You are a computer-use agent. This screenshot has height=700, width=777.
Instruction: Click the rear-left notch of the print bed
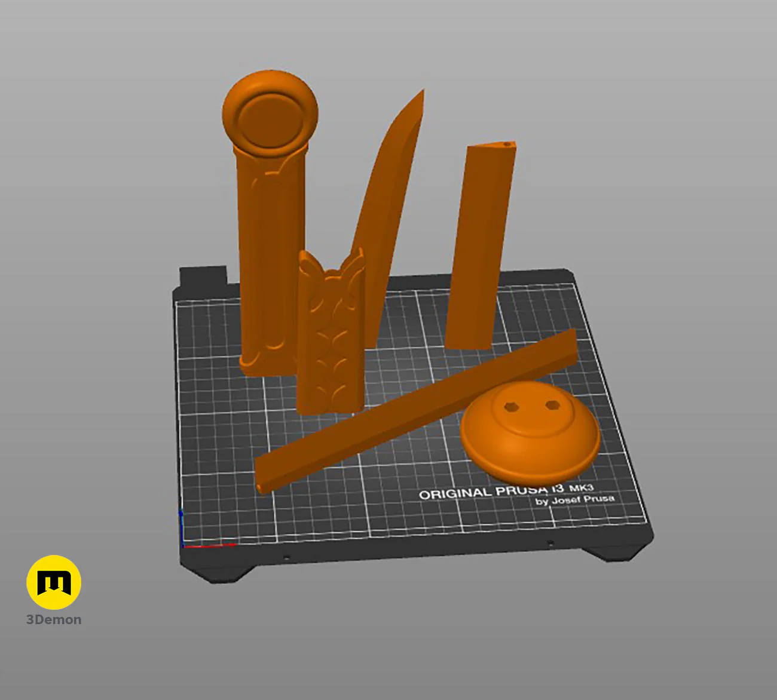[203, 275]
